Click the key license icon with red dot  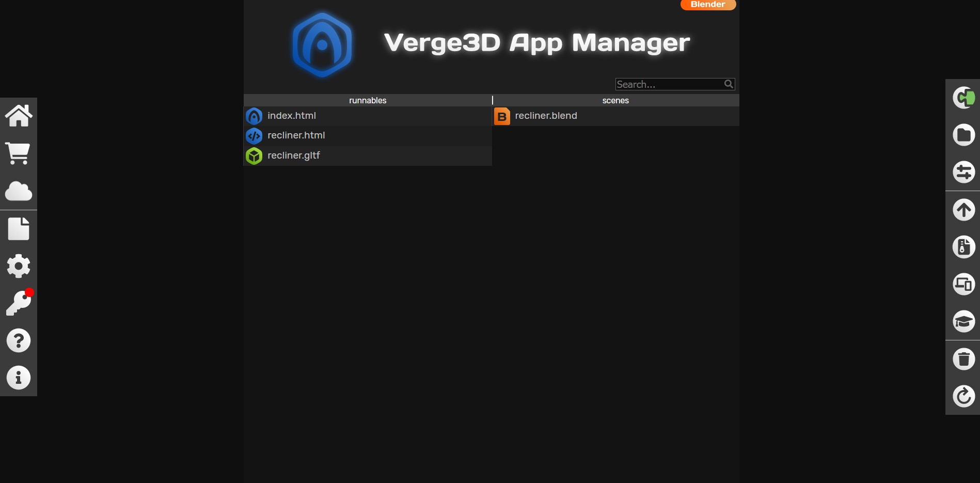(20, 303)
